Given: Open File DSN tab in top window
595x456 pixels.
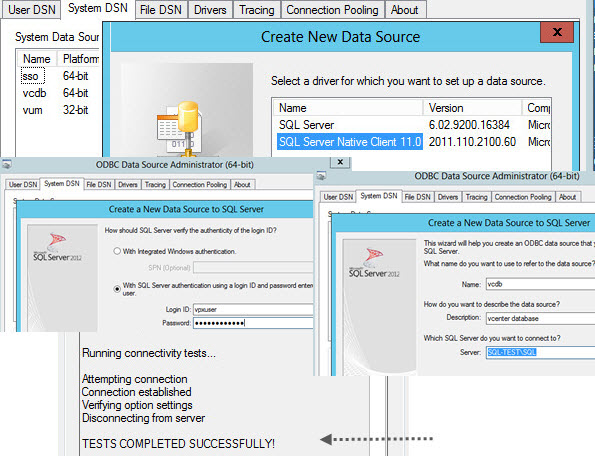Looking at the screenshot, I should 161,9.
